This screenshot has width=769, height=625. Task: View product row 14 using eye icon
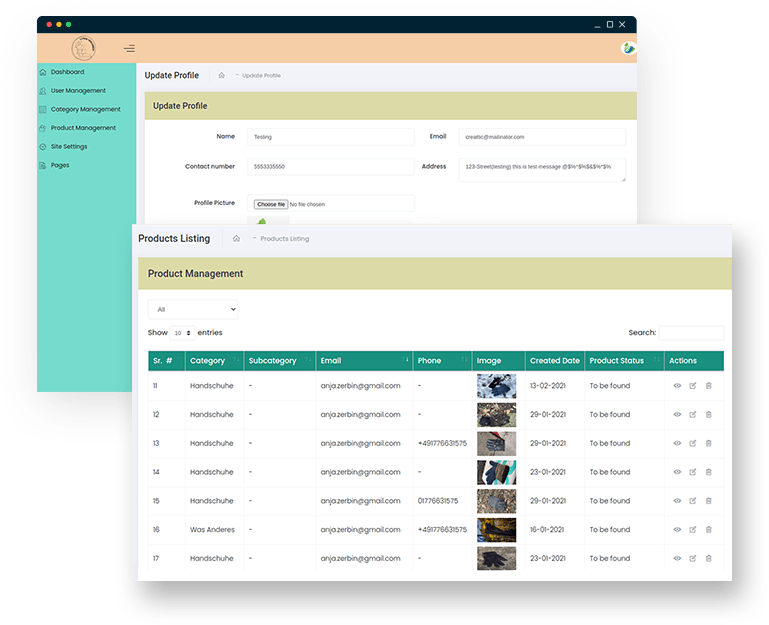point(677,472)
